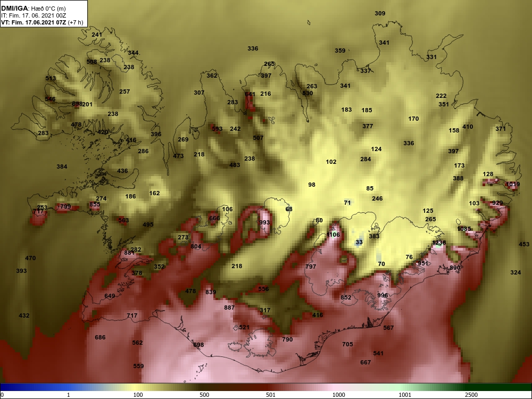Select the map value '1236'
532x399 pixels.
[439, 243]
